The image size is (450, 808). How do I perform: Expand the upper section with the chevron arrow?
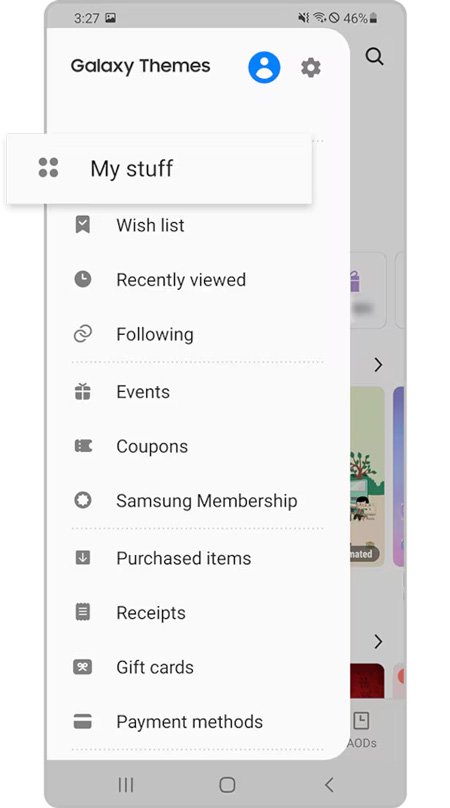(x=378, y=365)
